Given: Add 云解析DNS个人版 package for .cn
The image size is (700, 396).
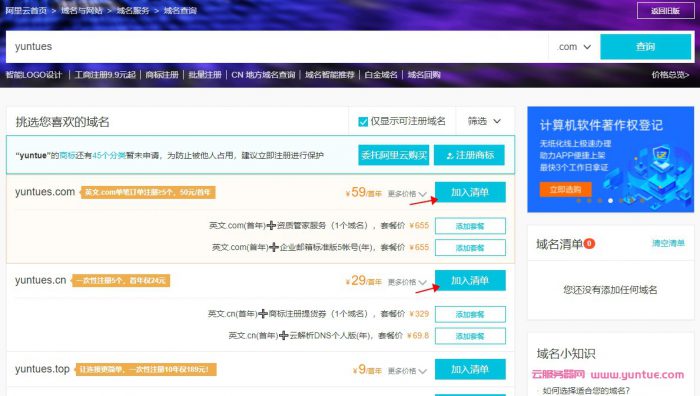Looking at the screenshot, I should pyautogui.click(x=470, y=336).
